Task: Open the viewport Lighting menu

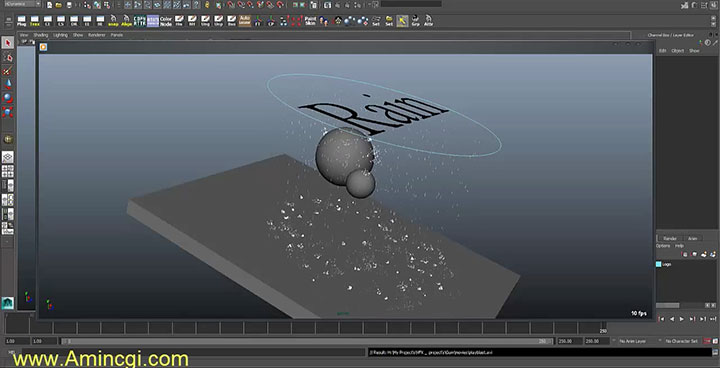Action: tap(60, 35)
